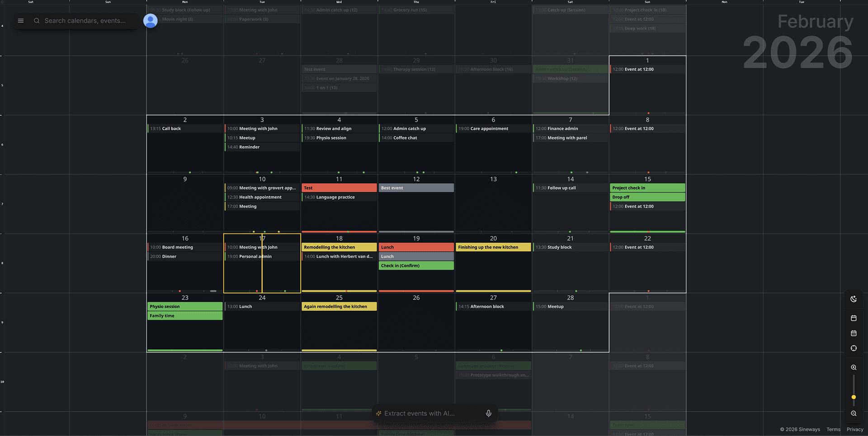Switch to month view calendar icon
Viewport: 868px width, 436px height.
854,333
